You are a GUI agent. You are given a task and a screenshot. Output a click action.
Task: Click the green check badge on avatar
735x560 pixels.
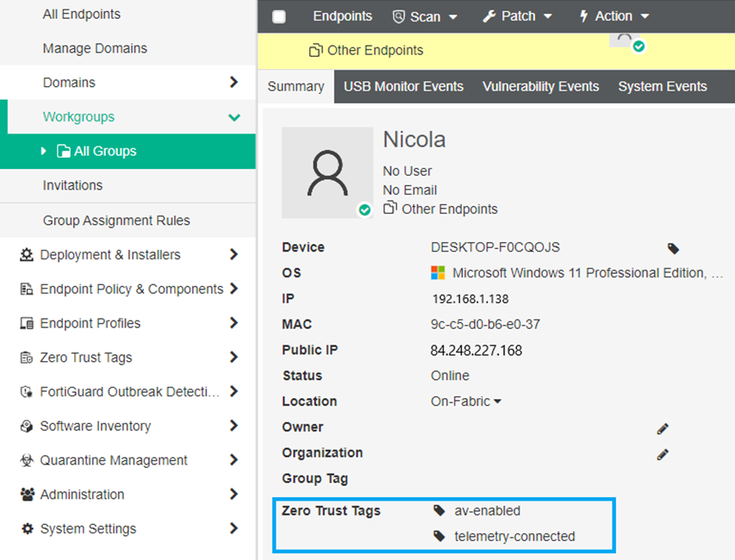click(x=364, y=210)
